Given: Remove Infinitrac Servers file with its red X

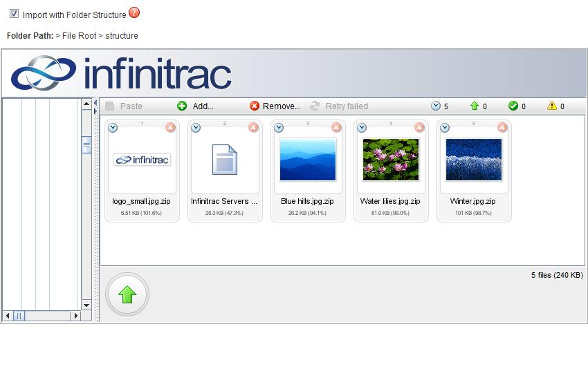Looking at the screenshot, I should (x=253, y=128).
